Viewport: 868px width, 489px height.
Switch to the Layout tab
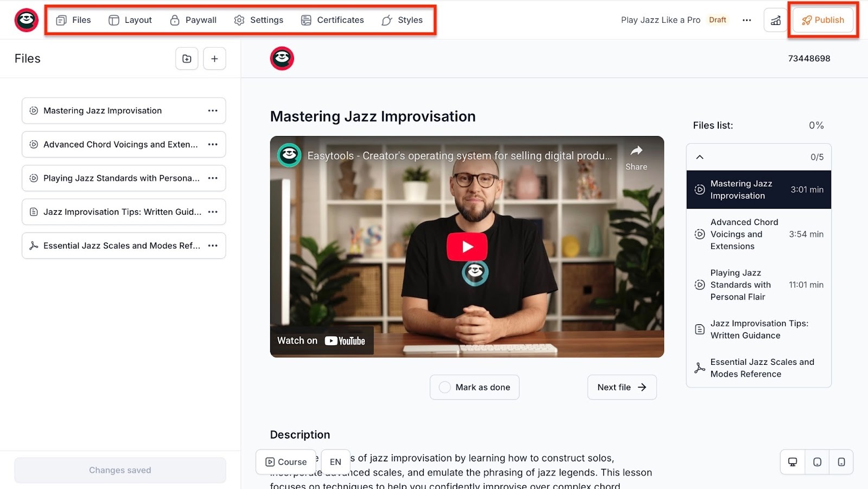coord(130,20)
